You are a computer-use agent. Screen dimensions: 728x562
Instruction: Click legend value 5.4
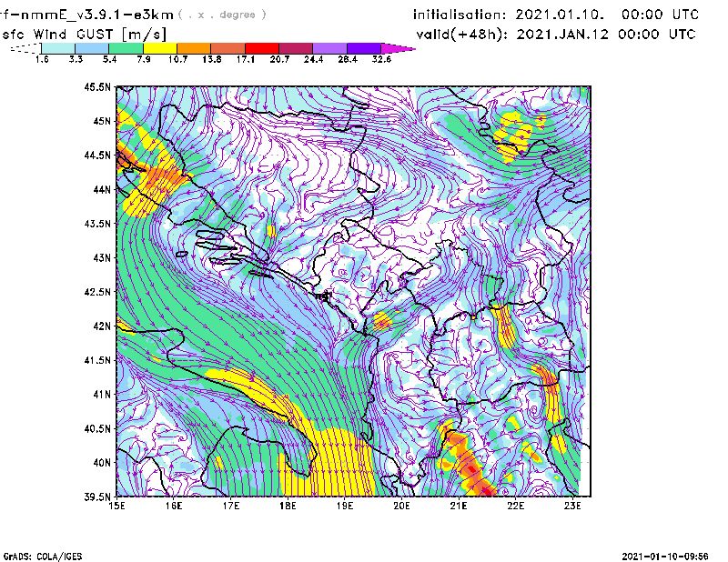[x=109, y=59]
